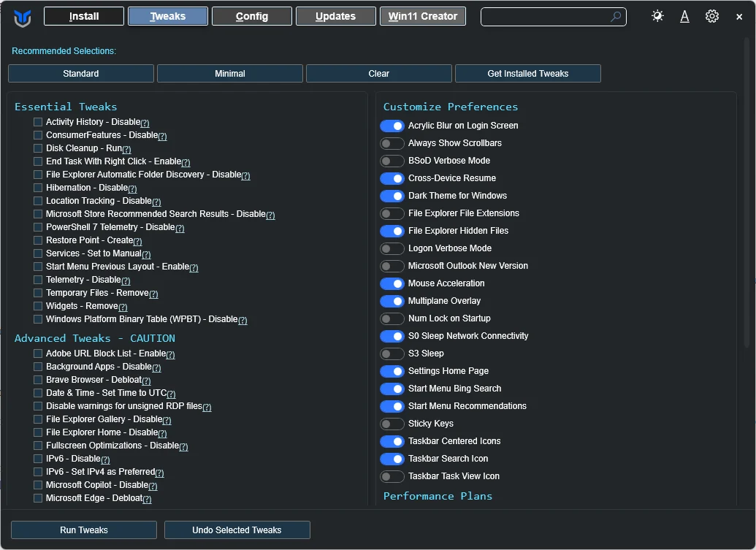Check IPv6 - Set IPv4 as Preferred
Viewport: 756px width, 550px height.
37,472
